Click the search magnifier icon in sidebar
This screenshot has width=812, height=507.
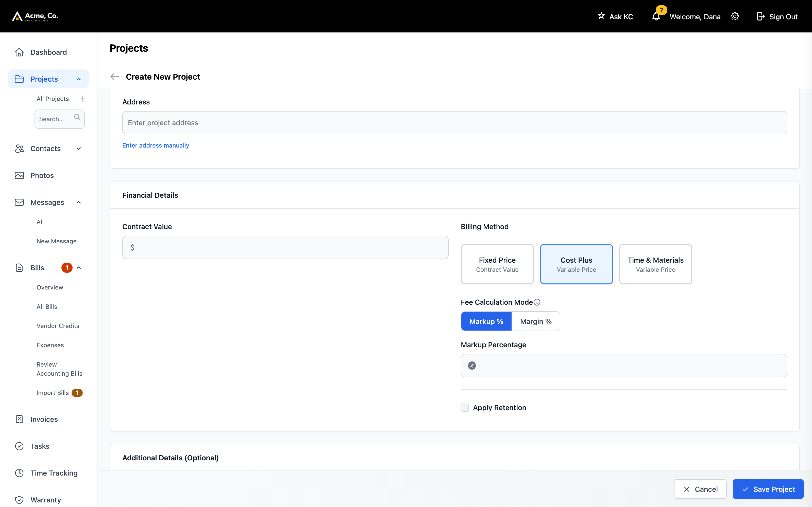point(77,117)
